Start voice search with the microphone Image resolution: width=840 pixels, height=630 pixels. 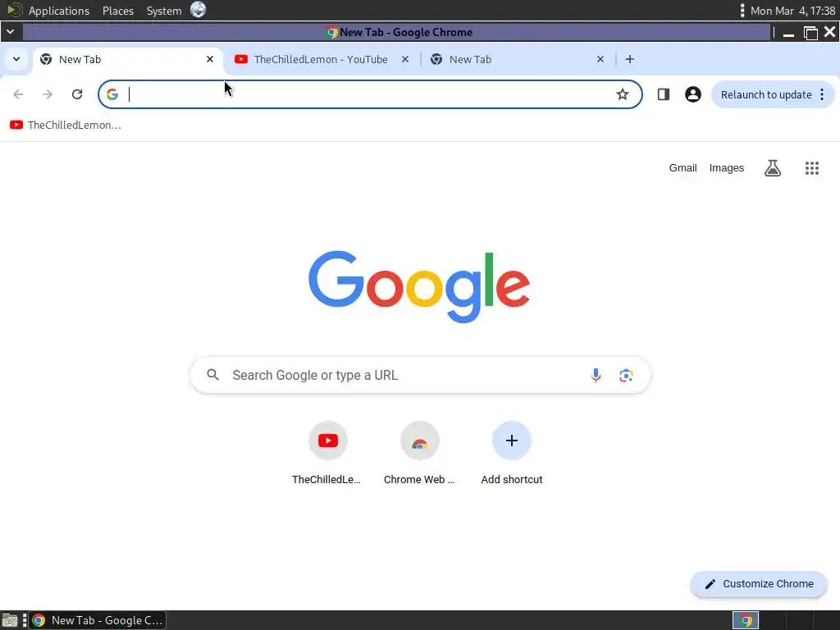596,375
